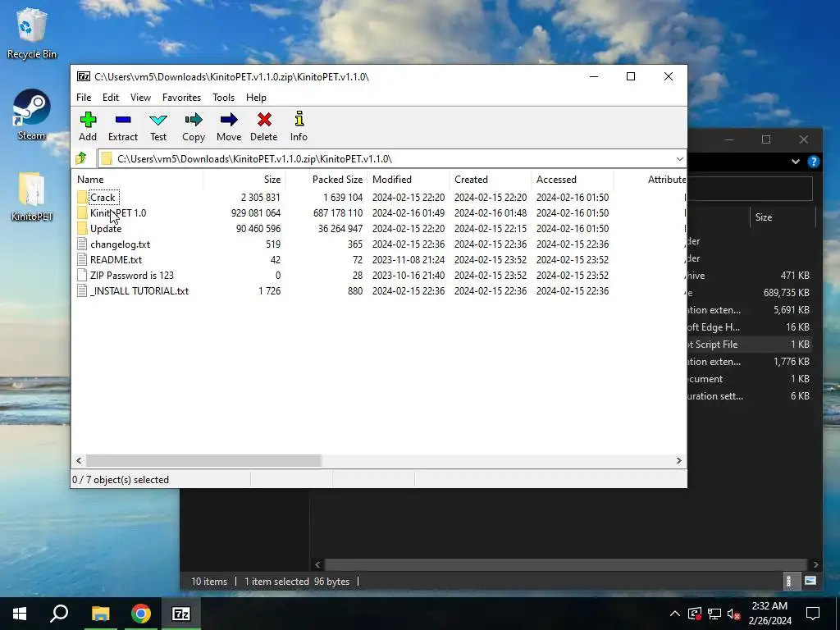Click the 7-Zip taskbar button
Image resolution: width=840 pixels, height=630 pixels.
181,614
